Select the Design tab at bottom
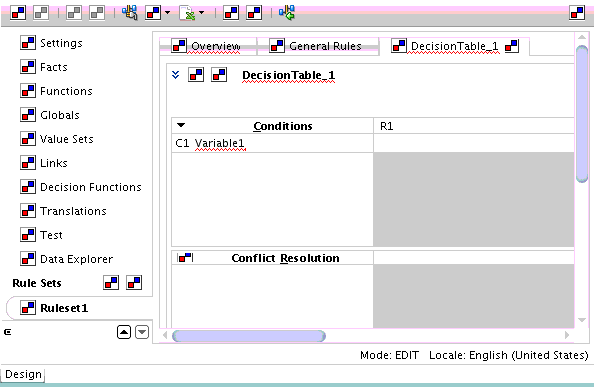The image size is (594, 387). point(23,374)
